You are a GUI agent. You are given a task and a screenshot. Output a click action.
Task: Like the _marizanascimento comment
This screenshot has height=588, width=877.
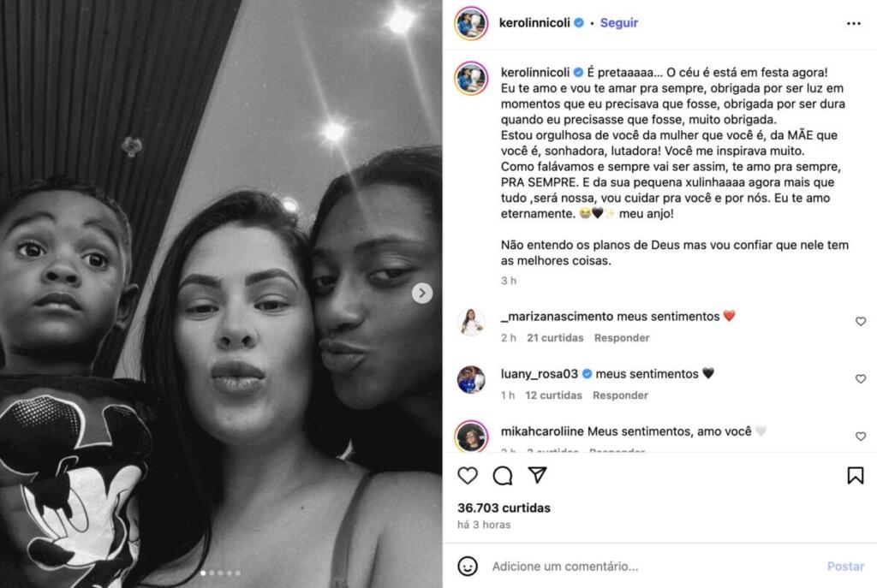pyautogui.click(x=861, y=321)
